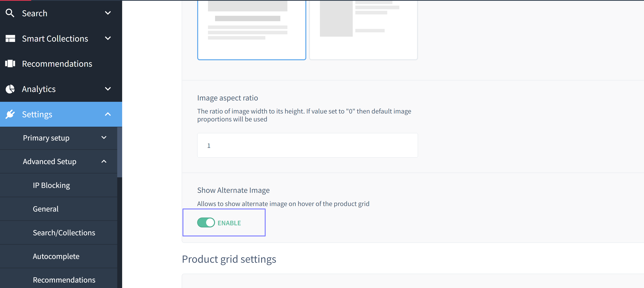
Task: Expand the Primary setup submenu chevron
Action: click(104, 138)
